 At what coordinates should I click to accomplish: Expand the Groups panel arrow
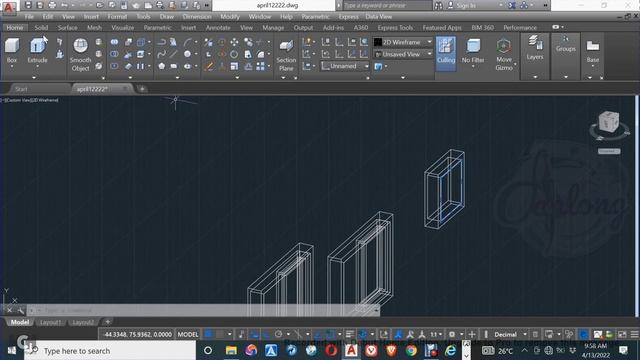pos(565,77)
